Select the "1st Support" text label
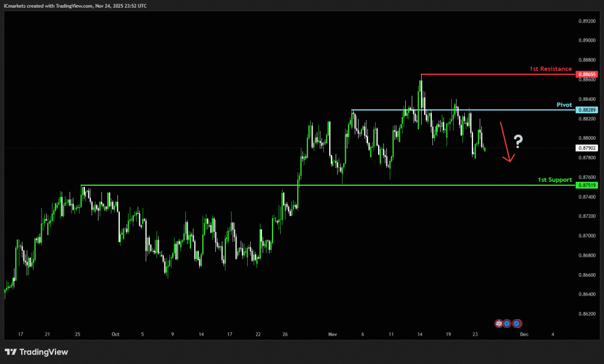 [x=554, y=179]
